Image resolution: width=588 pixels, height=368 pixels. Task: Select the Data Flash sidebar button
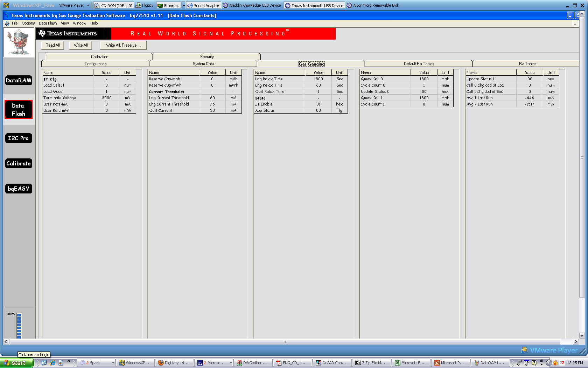point(19,109)
